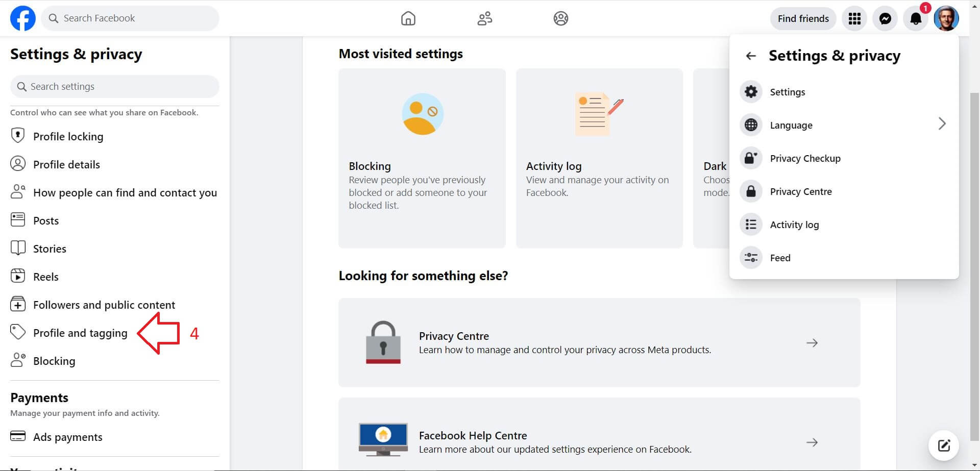
Task: Open Profile details settings
Action: pos(66,164)
